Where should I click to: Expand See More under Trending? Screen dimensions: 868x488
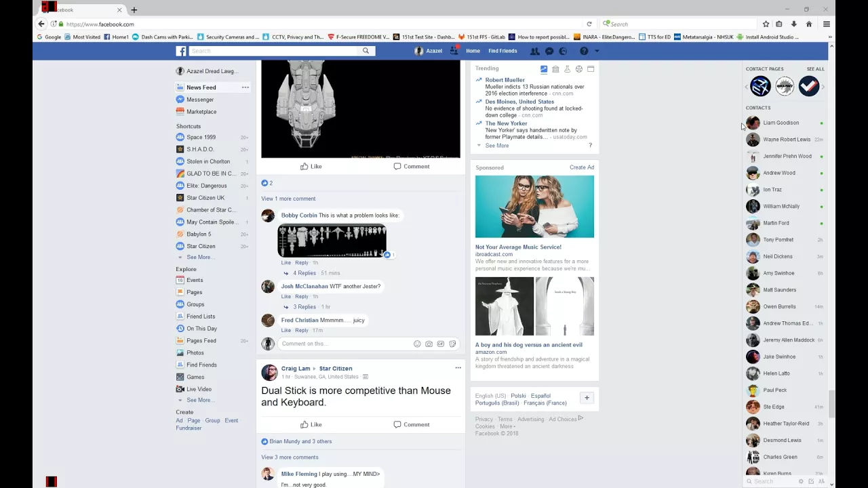pyautogui.click(x=496, y=146)
